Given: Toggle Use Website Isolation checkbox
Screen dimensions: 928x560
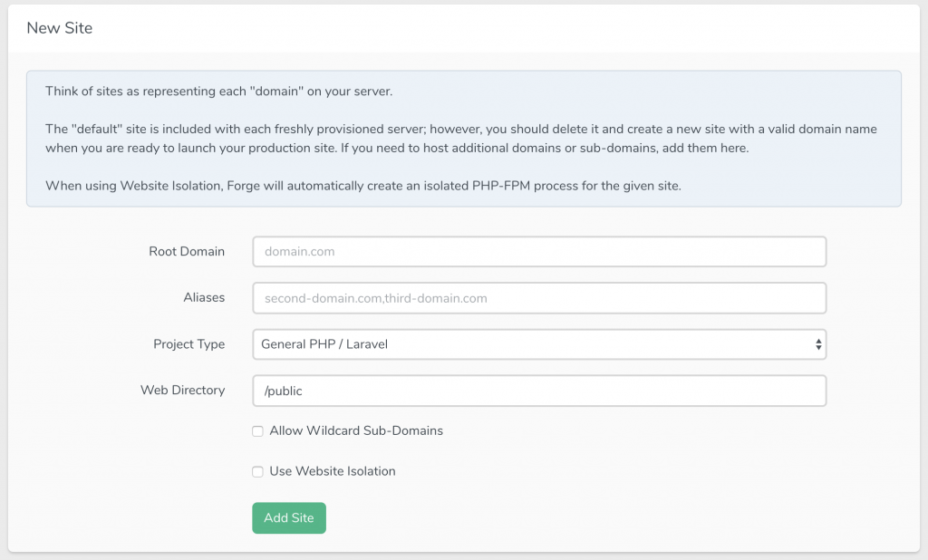Looking at the screenshot, I should 257,472.
